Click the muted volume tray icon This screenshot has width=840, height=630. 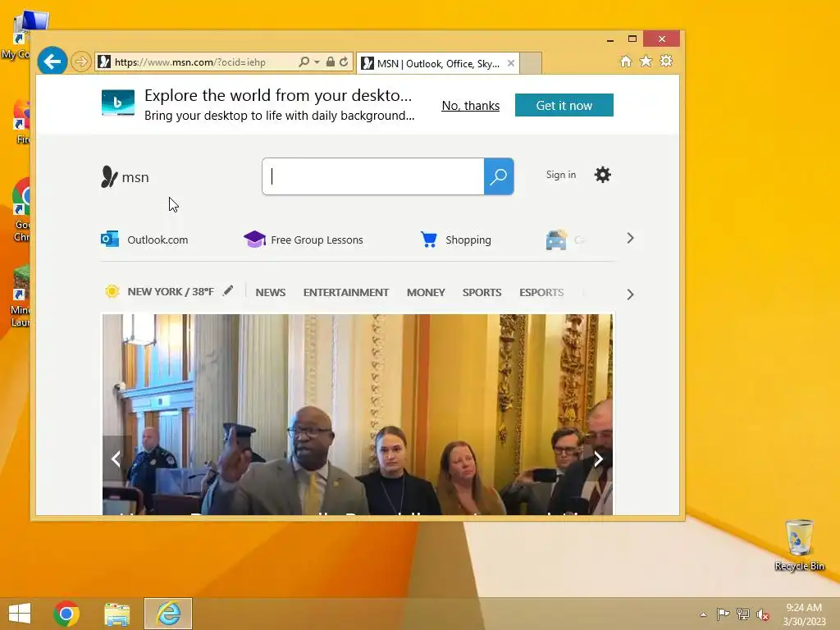[x=763, y=614]
